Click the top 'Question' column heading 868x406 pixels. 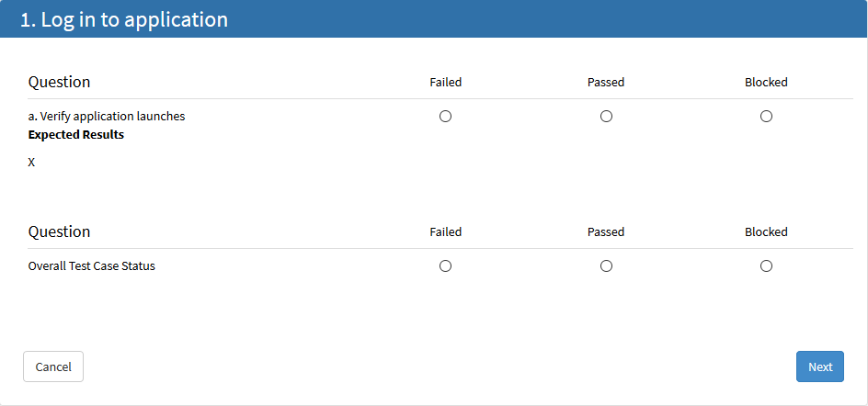60,82
